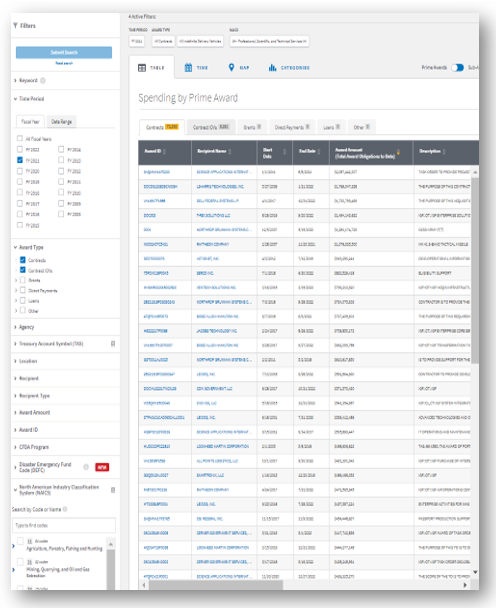Click the results table vertical scrollbar

coord(475,271)
